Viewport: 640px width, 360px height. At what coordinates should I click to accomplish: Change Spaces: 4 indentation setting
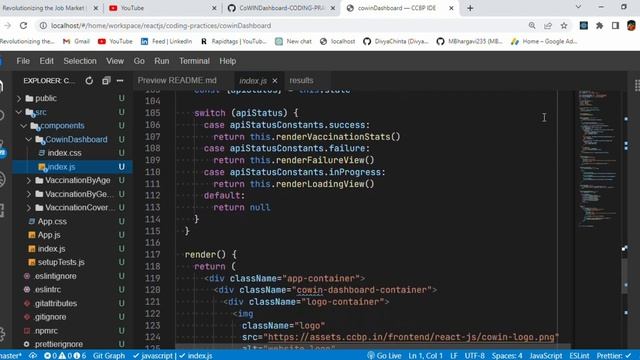pos(507,356)
